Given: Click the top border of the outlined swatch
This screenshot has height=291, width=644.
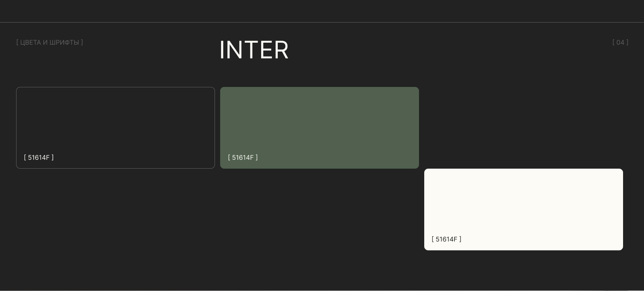Looking at the screenshot, I should click(x=115, y=87).
